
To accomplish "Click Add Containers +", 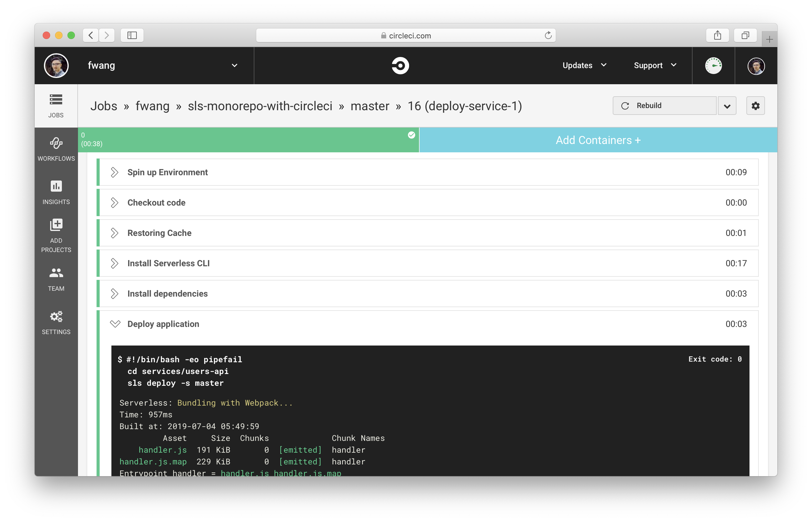I will tap(598, 140).
